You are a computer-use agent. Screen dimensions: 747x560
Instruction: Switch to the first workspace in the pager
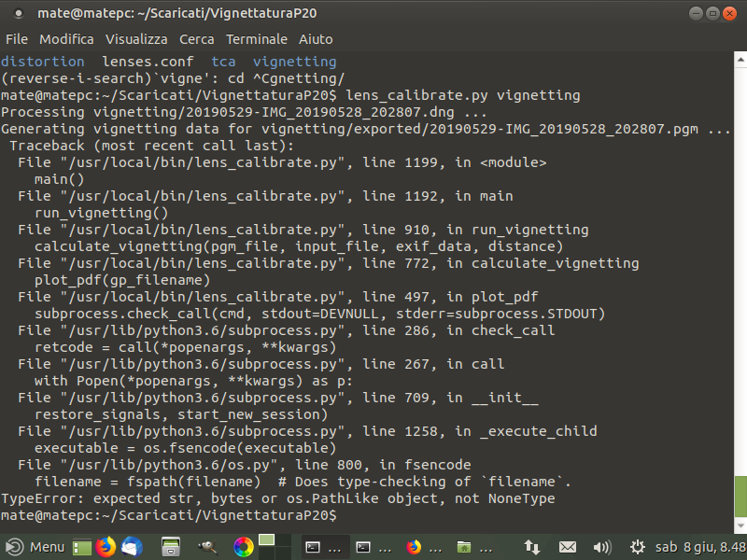pyautogui.click(x=267, y=540)
